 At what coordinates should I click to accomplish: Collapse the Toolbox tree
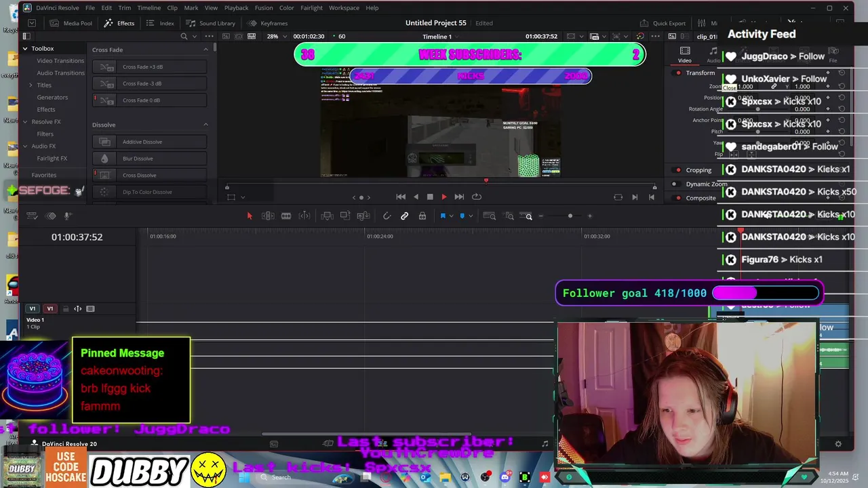tap(25, 49)
